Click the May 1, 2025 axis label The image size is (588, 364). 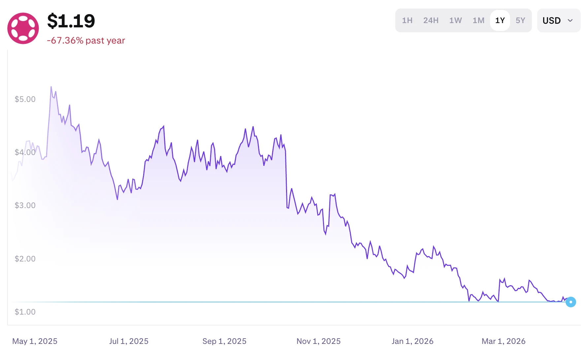pyautogui.click(x=35, y=341)
